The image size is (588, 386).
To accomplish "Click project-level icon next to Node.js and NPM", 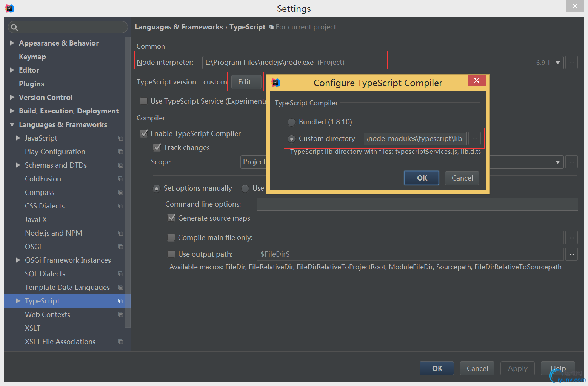I will tap(120, 233).
